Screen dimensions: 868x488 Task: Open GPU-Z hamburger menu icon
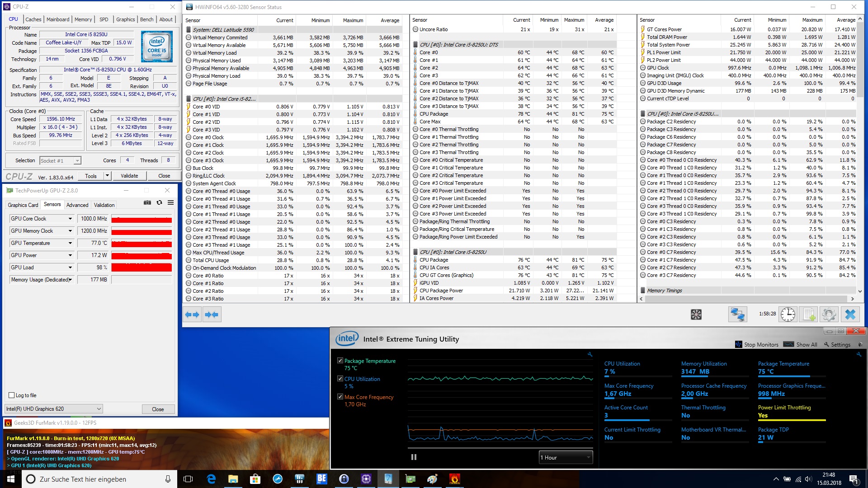pyautogui.click(x=171, y=203)
